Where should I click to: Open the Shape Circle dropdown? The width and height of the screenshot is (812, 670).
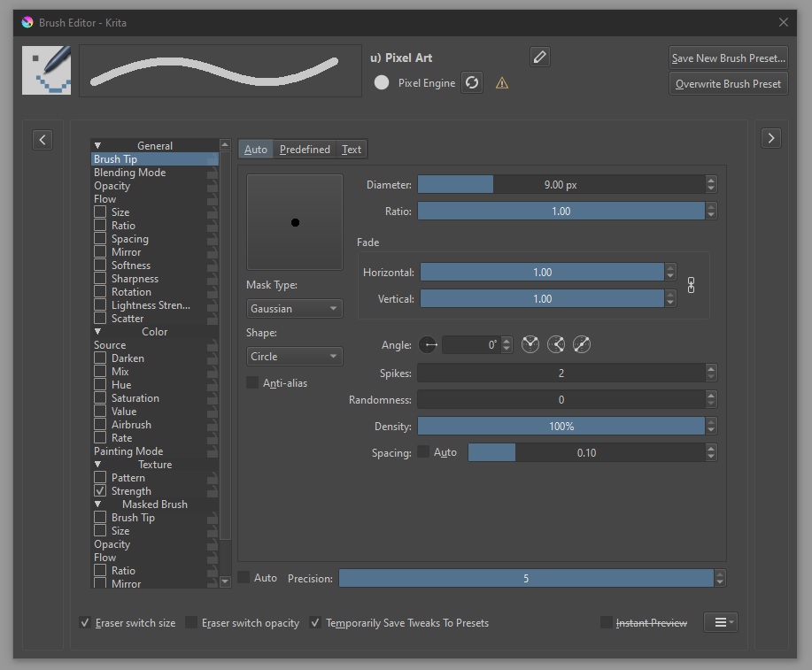pyautogui.click(x=294, y=356)
